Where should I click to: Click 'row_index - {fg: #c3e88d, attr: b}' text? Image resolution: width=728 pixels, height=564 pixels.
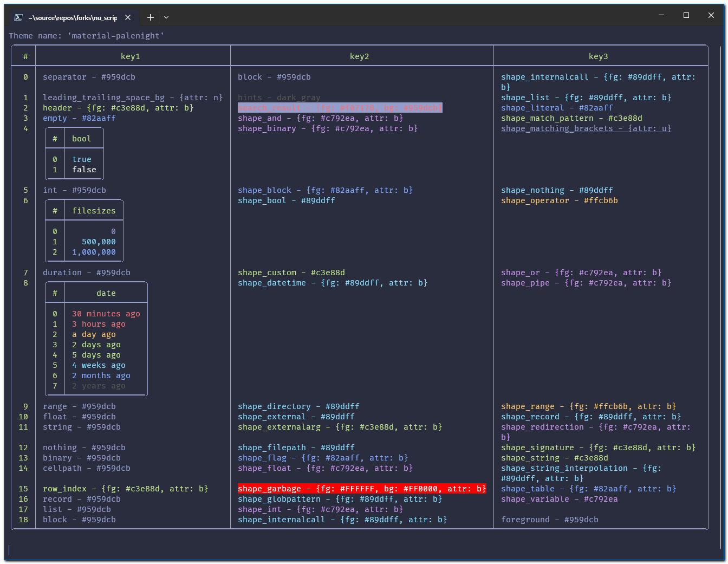[126, 489]
